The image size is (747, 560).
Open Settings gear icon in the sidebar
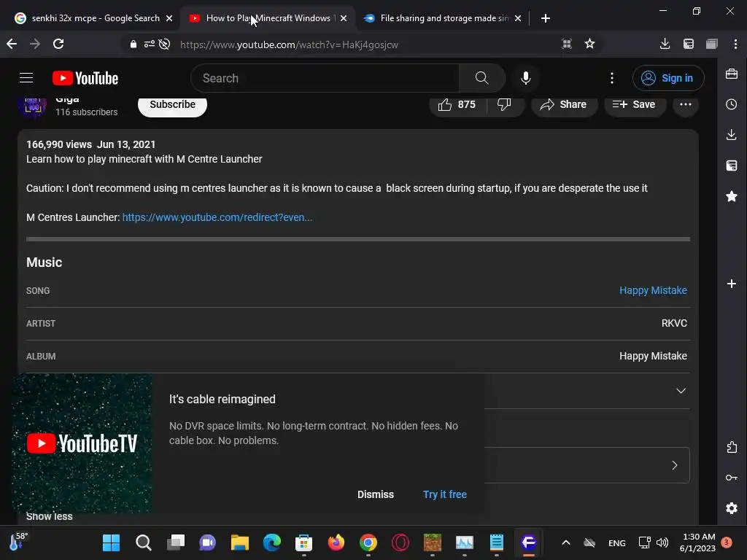[x=732, y=508]
